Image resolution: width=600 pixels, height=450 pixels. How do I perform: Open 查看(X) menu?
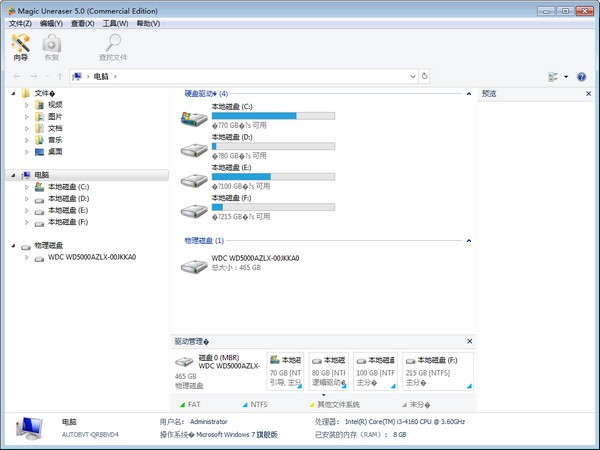[83, 24]
